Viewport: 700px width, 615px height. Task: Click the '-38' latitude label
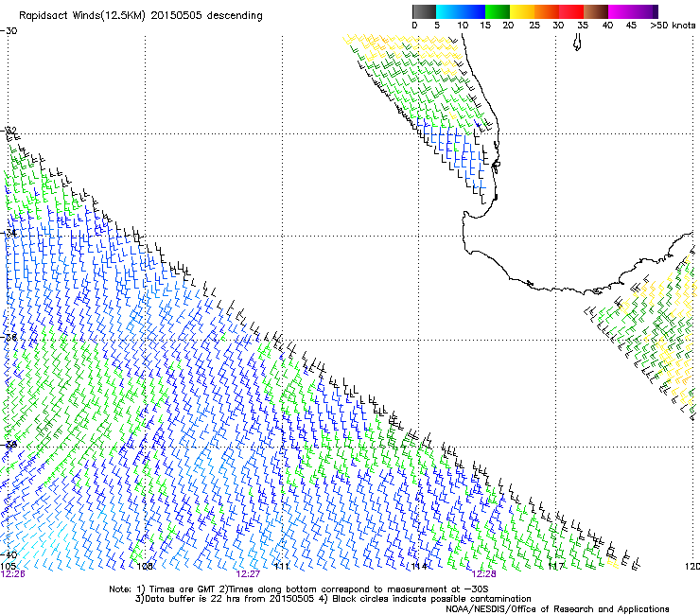[9, 445]
